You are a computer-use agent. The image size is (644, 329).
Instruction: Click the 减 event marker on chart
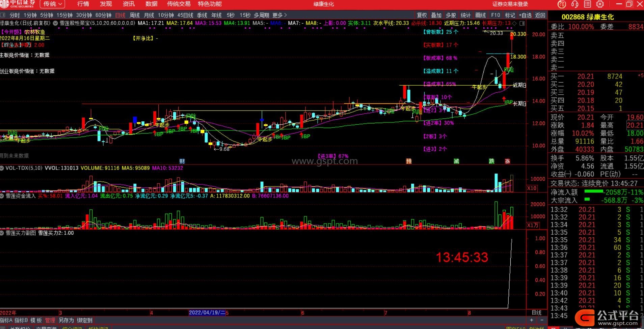pyautogui.click(x=456, y=161)
